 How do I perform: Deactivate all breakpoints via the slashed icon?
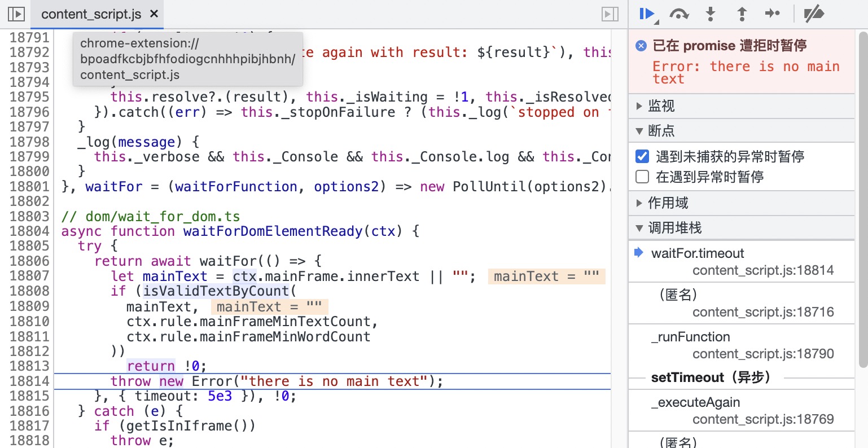tap(814, 14)
